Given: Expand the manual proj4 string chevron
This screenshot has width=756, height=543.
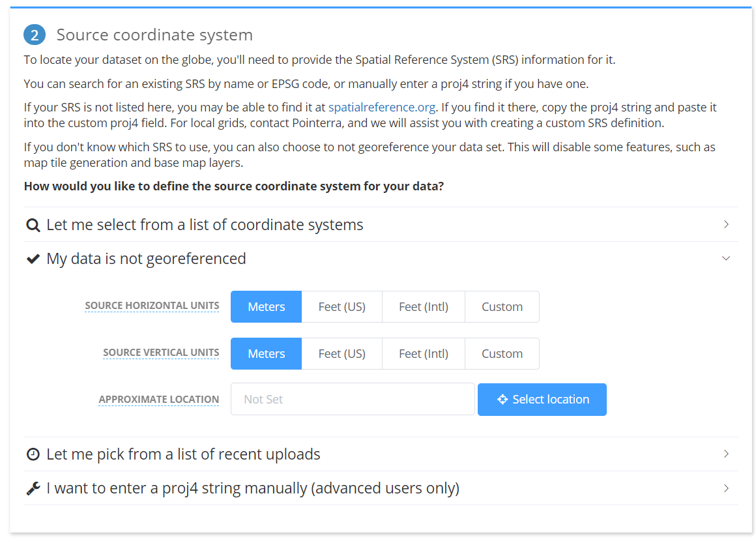Looking at the screenshot, I should click(x=726, y=488).
